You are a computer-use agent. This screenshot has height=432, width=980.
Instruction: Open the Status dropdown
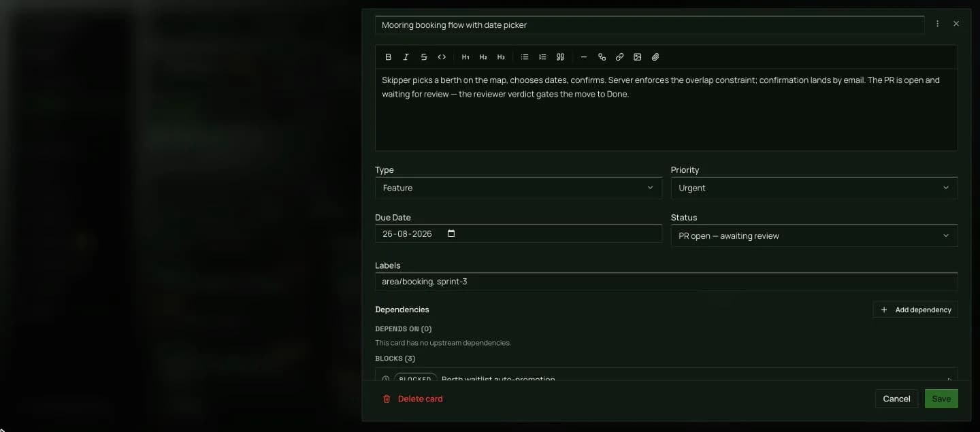(x=814, y=235)
